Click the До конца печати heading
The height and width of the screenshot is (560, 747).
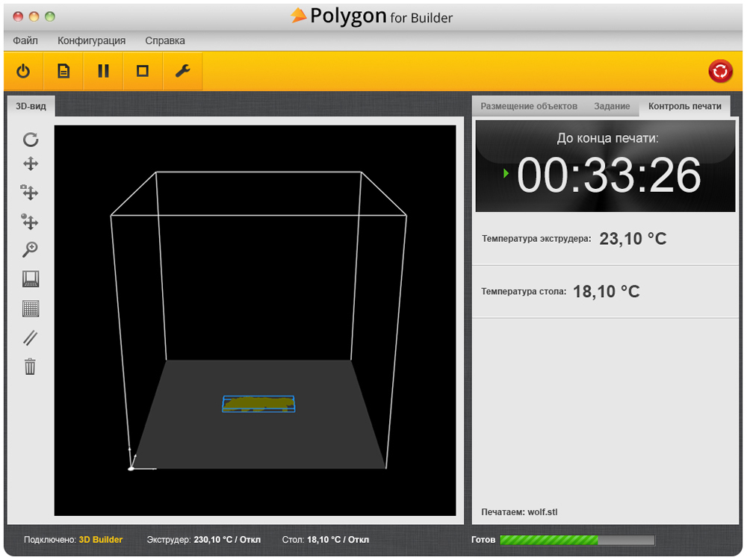pyautogui.click(x=608, y=139)
